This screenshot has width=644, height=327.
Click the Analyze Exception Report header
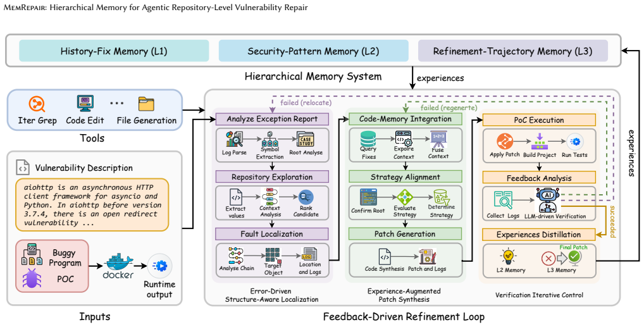[x=272, y=119]
